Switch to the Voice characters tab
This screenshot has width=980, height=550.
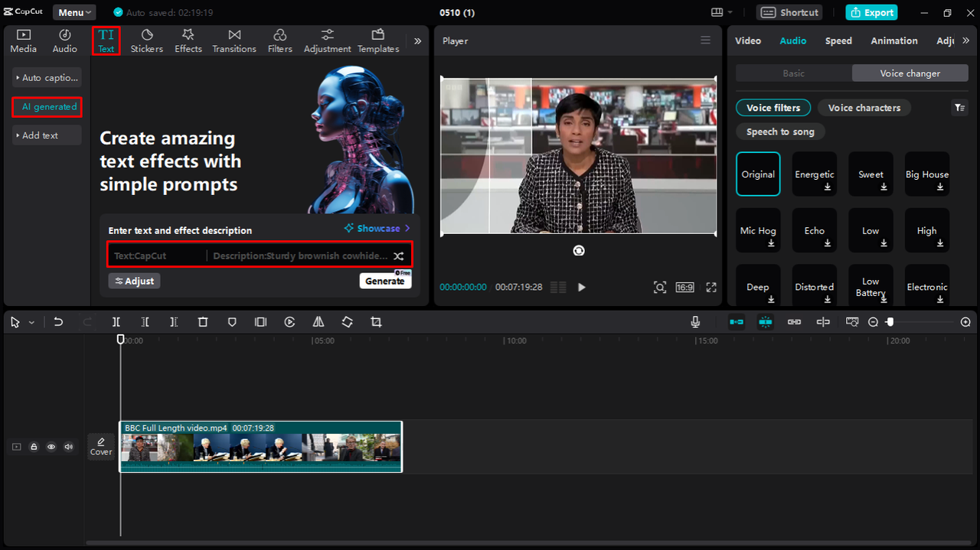click(x=864, y=108)
